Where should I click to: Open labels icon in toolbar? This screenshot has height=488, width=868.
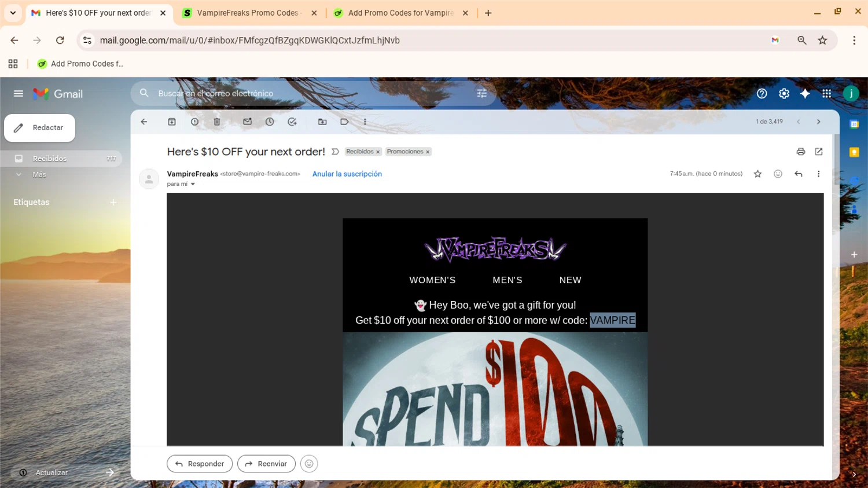point(344,122)
